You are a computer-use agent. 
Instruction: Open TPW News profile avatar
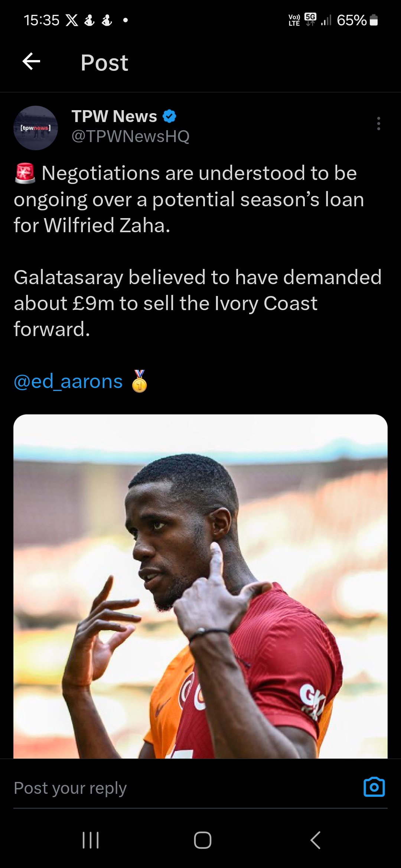point(36,128)
